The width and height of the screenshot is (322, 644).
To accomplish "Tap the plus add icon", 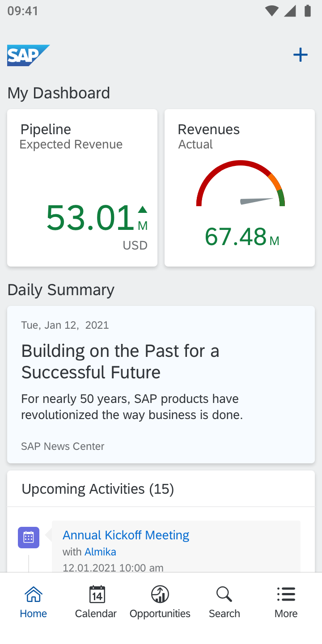I will pos(301,55).
